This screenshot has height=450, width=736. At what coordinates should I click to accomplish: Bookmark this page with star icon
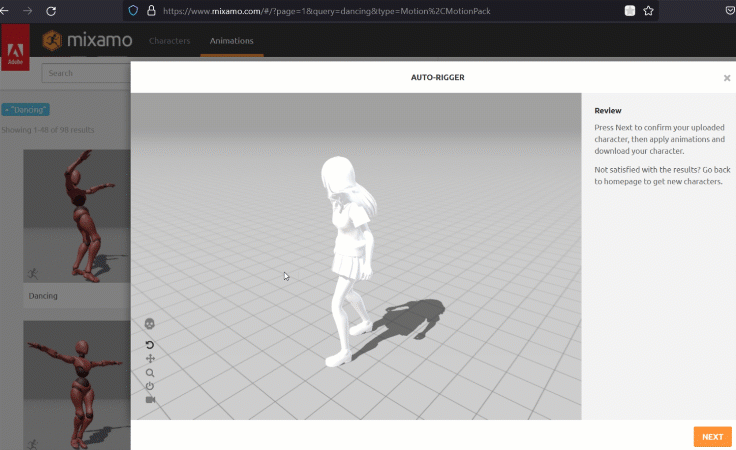pos(648,11)
